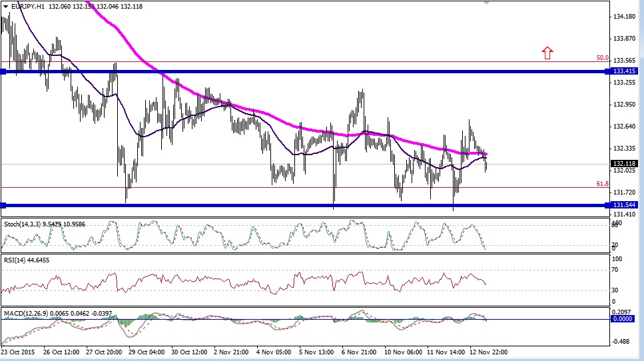Select the 131.544 blue horizontal line price label
The image size is (644, 361).
tap(624, 204)
